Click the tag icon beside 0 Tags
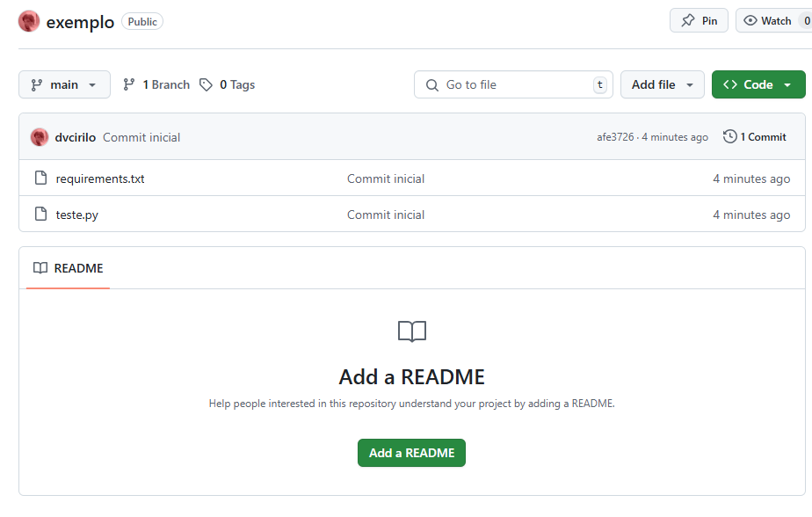The width and height of the screenshot is (812, 517). (206, 85)
